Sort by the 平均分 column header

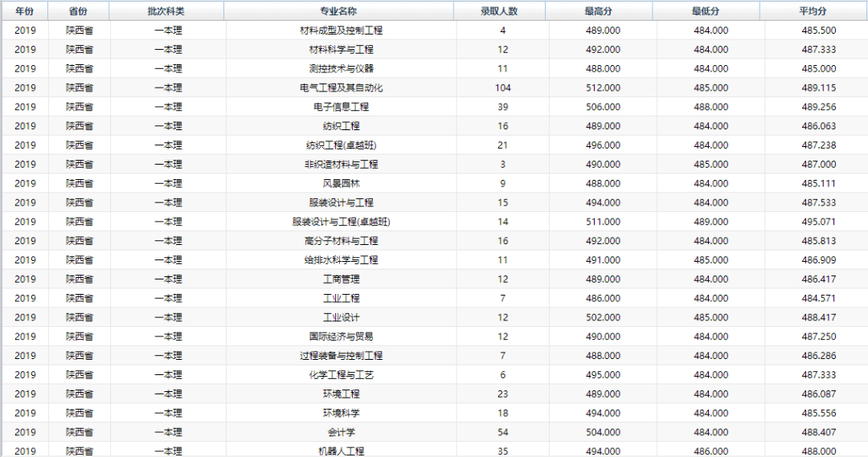[x=813, y=11]
